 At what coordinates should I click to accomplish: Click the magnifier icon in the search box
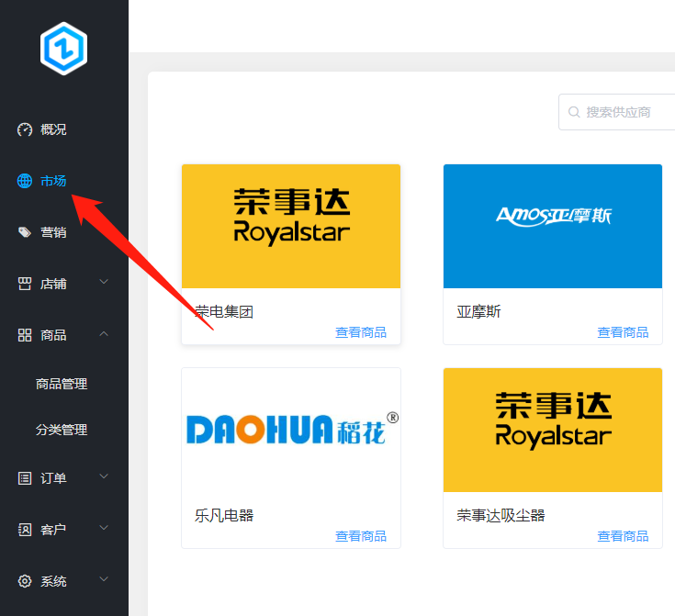tap(574, 112)
